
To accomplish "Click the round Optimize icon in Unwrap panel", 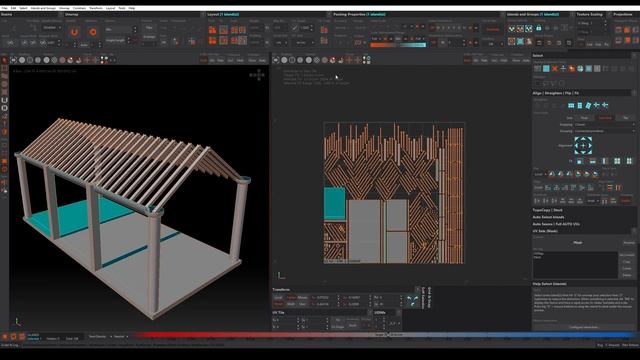I will click(x=93, y=32).
